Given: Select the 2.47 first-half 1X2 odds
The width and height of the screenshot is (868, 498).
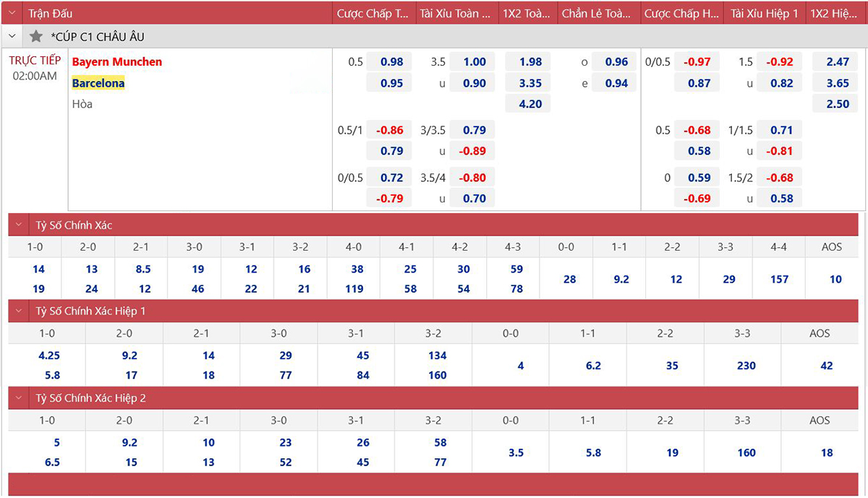Looking at the screenshot, I should coord(837,62).
